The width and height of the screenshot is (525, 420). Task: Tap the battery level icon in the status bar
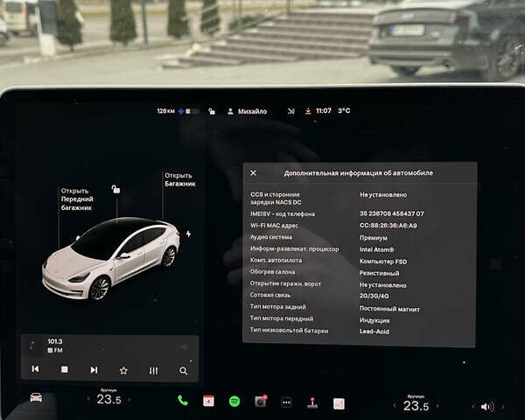192,111
